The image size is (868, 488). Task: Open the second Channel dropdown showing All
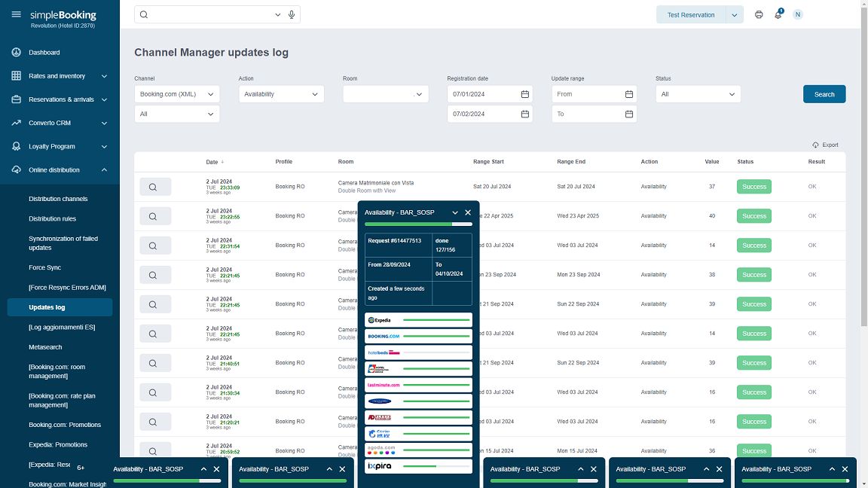tap(177, 114)
